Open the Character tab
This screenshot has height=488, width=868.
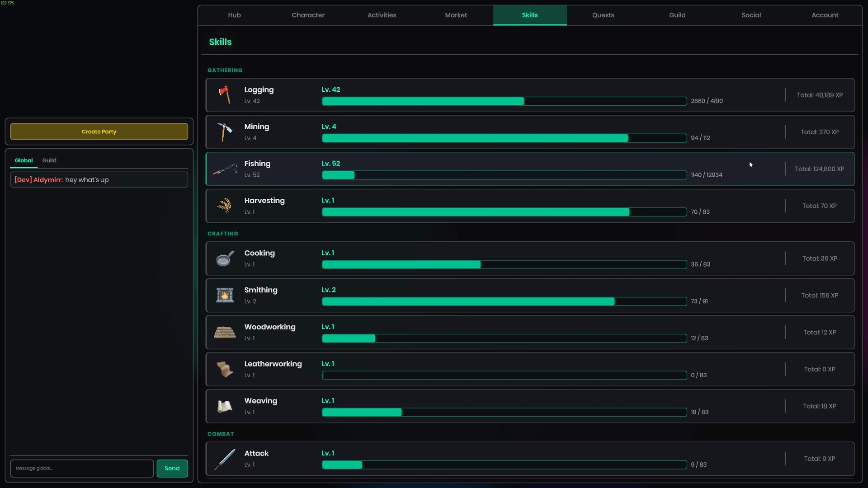[x=308, y=15]
